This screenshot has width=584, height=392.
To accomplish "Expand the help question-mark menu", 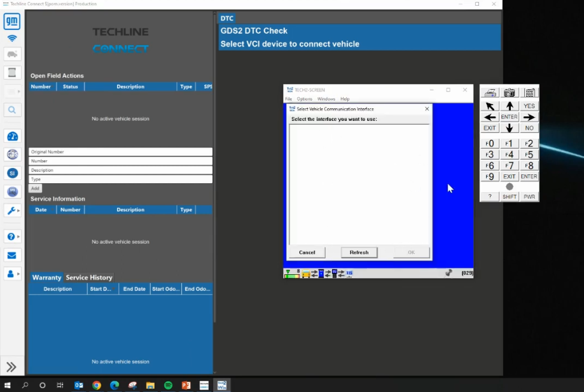I will (x=13, y=237).
